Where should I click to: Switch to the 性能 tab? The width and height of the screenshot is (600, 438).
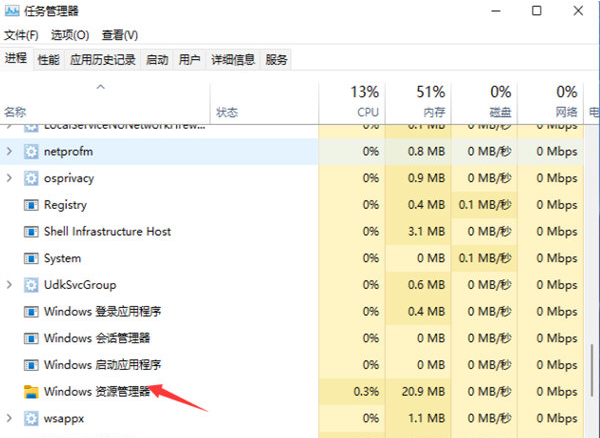pyautogui.click(x=49, y=60)
